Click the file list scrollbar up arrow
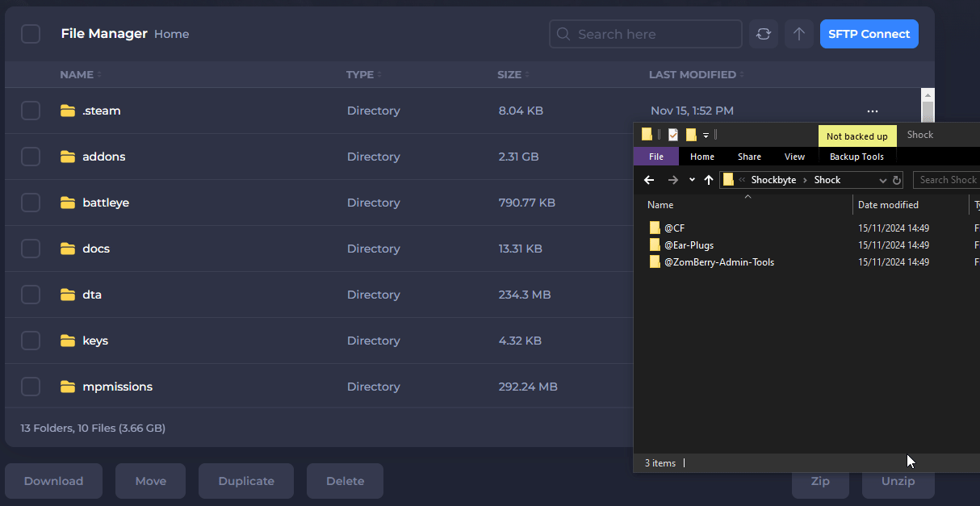 pyautogui.click(x=928, y=94)
